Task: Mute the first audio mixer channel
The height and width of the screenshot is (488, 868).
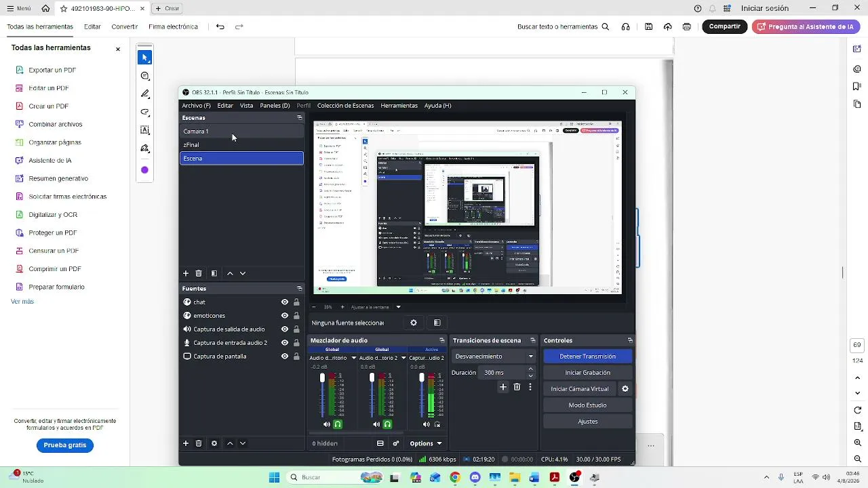Action: pyautogui.click(x=327, y=424)
